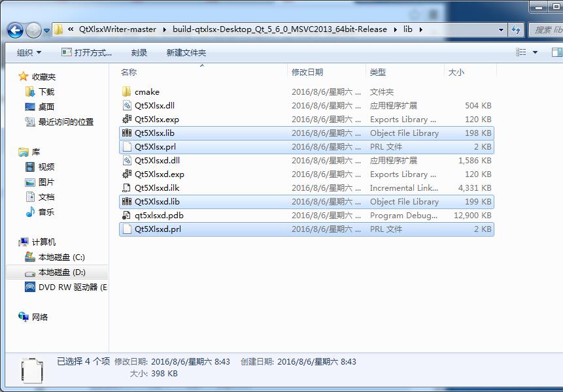The height and width of the screenshot is (392, 563).
Task: Open 本地磁盘 (C:) drive
Action: coord(61,257)
